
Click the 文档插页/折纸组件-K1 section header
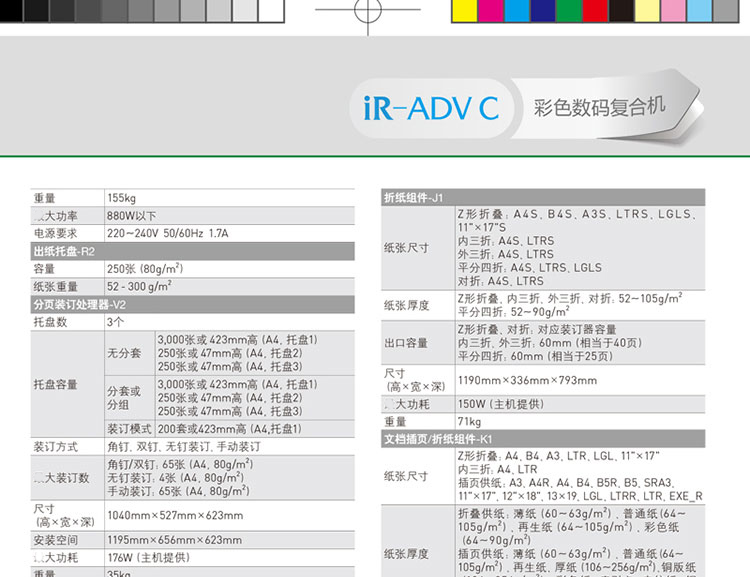[543, 439]
